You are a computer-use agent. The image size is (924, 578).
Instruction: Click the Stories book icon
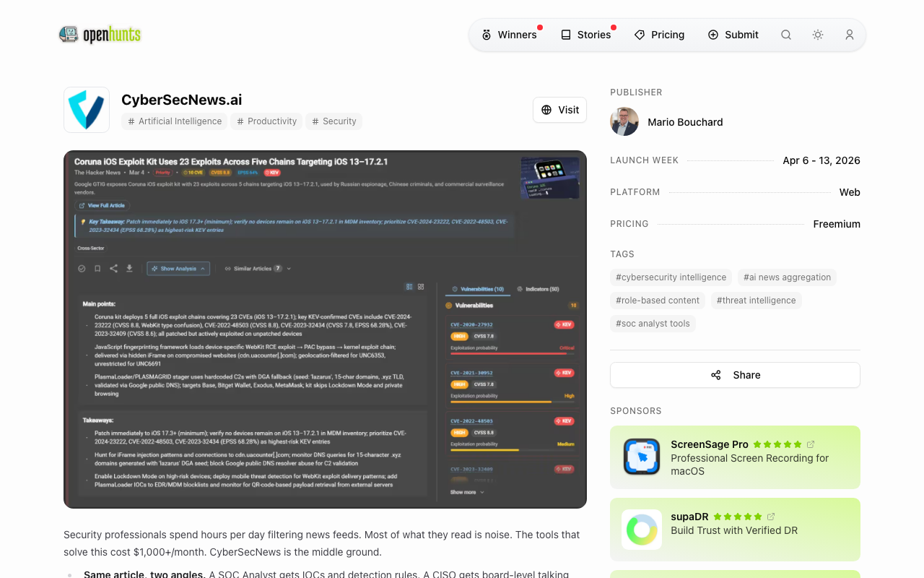pyautogui.click(x=566, y=35)
